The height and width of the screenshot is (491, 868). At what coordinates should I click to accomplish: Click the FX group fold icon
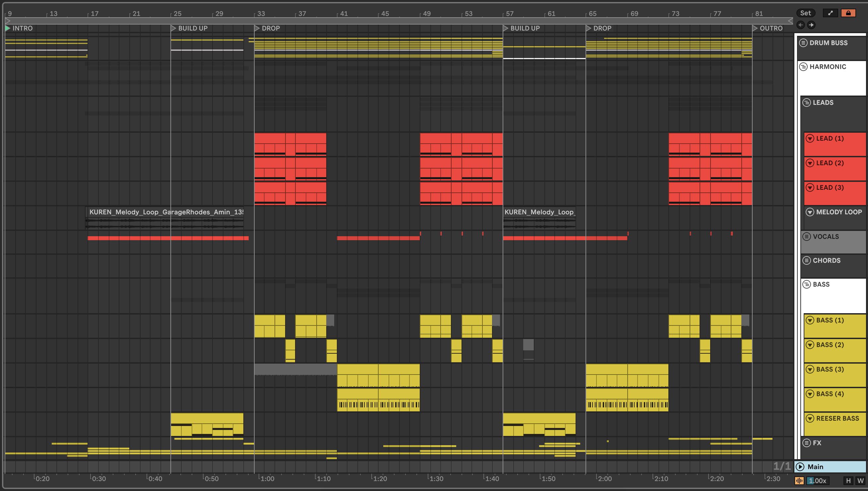807,443
